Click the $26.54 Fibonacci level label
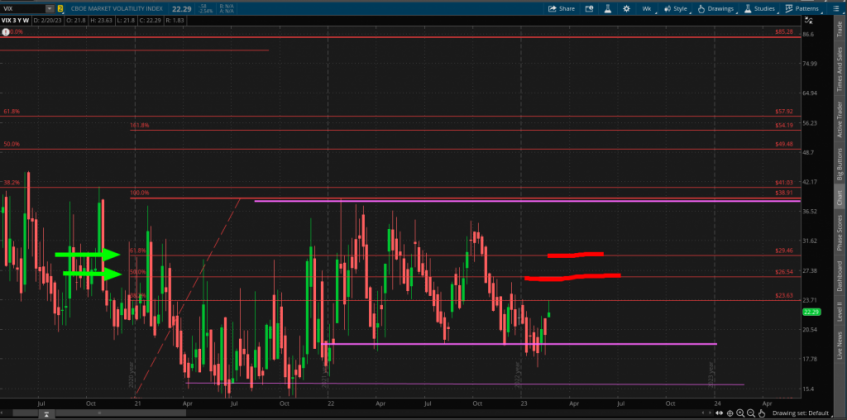Image resolution: width=847 pixels, height=420 pixels. click(784, 272)
